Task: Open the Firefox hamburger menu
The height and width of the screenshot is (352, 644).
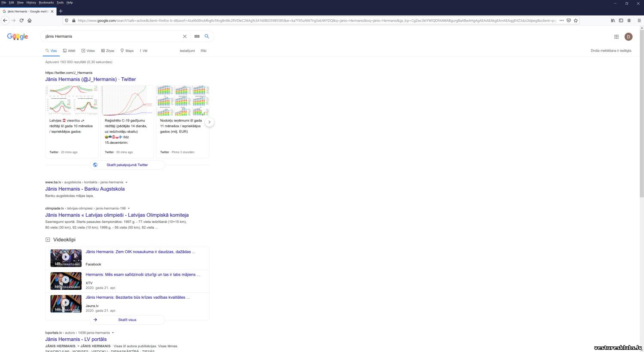Action: pyautogui.click(x=639, y=20)
